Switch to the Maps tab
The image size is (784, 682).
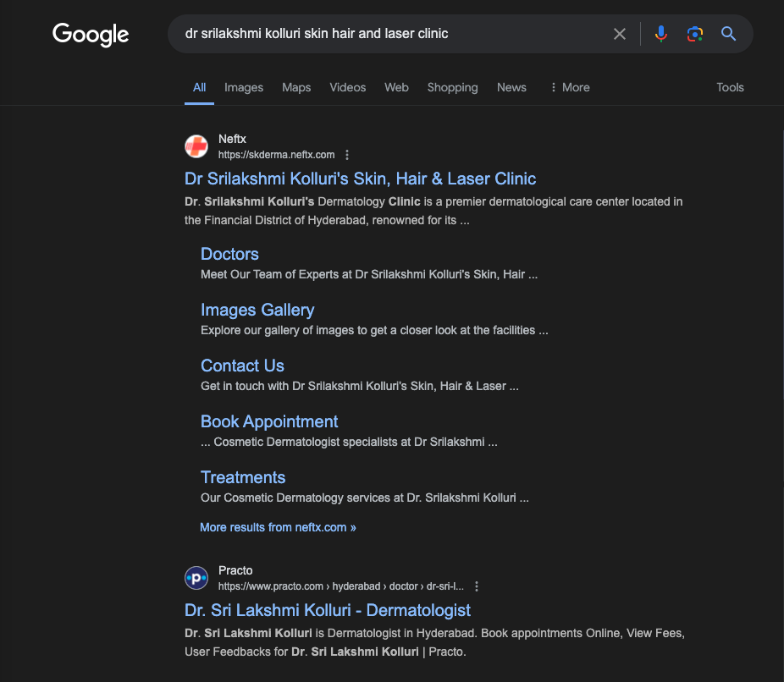[296, 87]
